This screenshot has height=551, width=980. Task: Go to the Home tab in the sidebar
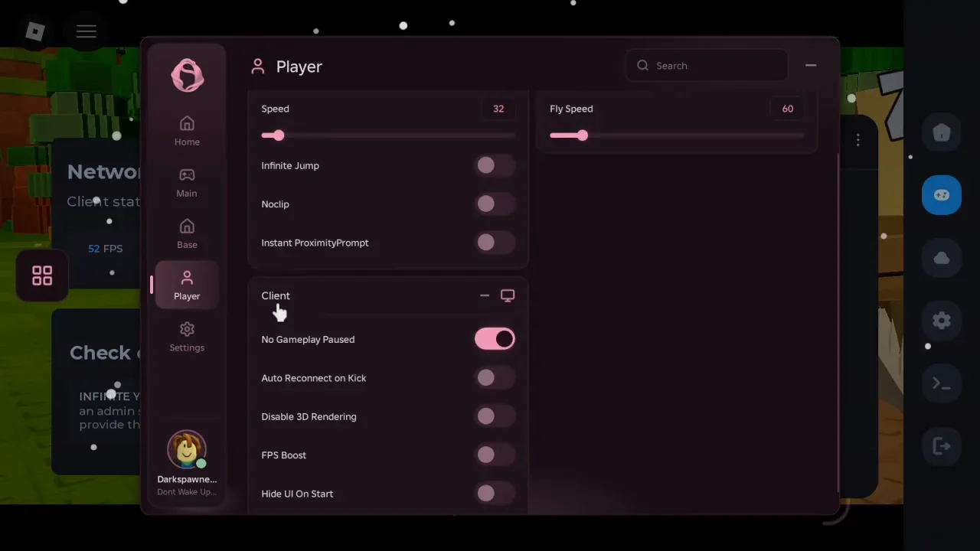[x=187, y=131]
